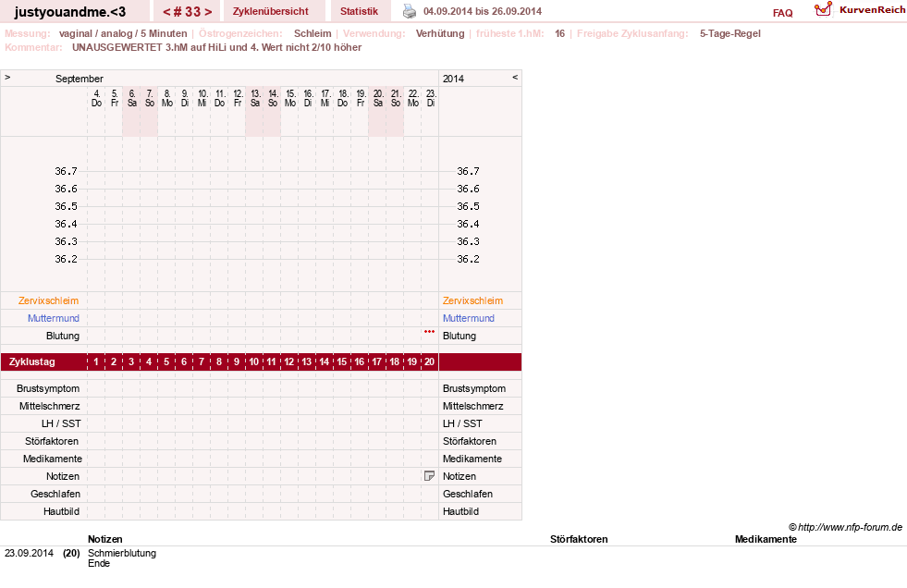Click the right Muttermund label

click(469, 318)
